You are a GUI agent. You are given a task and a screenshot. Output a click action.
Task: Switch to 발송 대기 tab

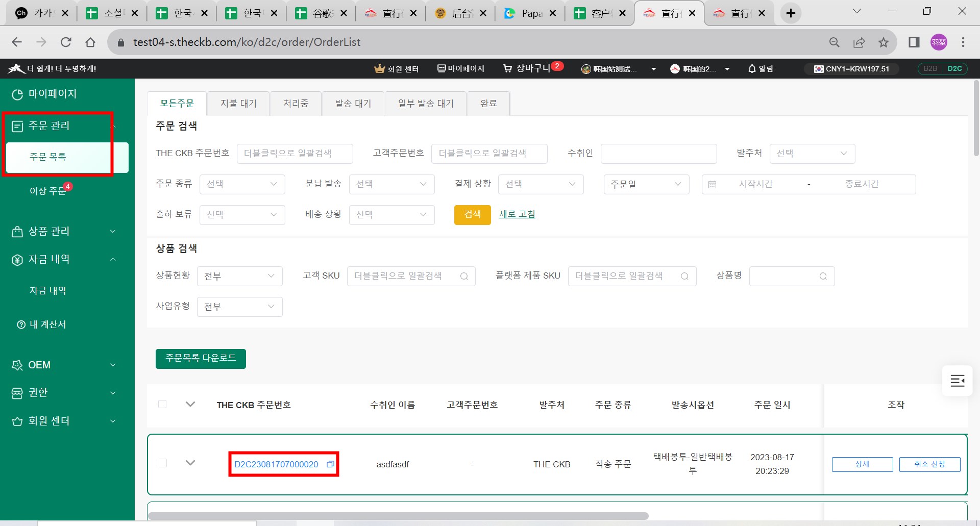coord(353,104)
